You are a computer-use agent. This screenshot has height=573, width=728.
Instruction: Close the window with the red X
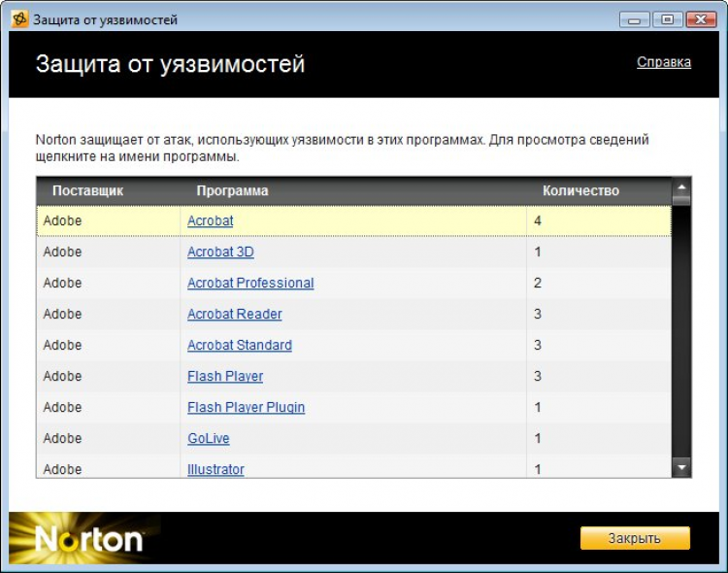701,20
